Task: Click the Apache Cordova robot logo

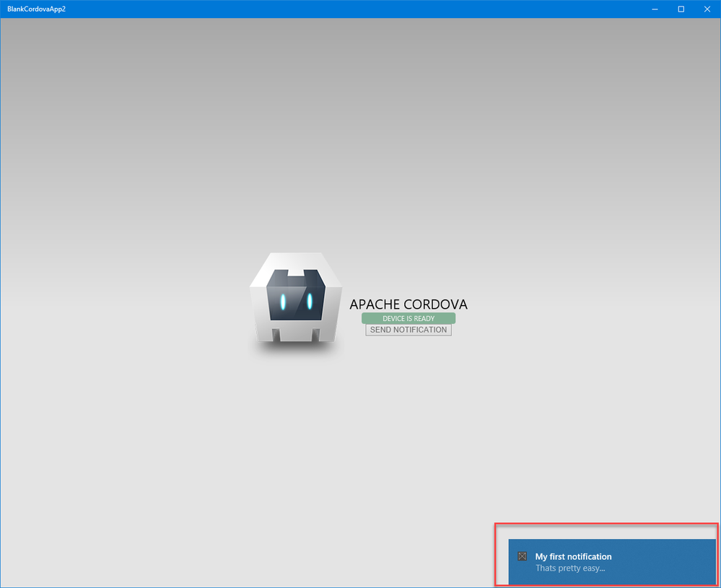Action: (296, 297)
